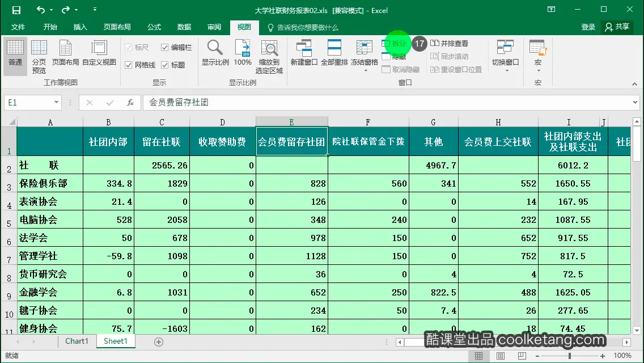The width and height of the screenshot is (644, 363).
Task: Open the Page Layout tab
Action: [117, 27]
